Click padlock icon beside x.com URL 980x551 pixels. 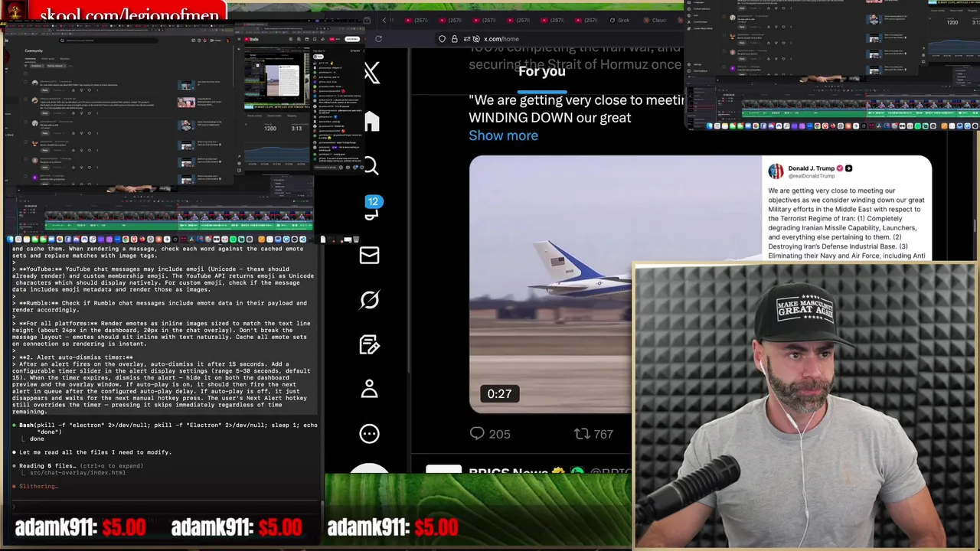[454, 39]
